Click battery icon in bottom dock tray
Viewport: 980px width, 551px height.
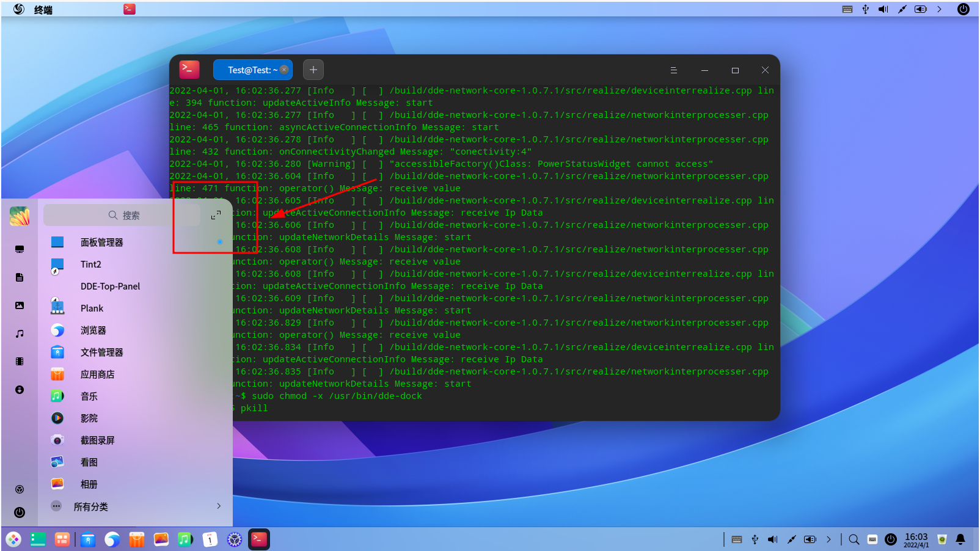pos(810,539)
